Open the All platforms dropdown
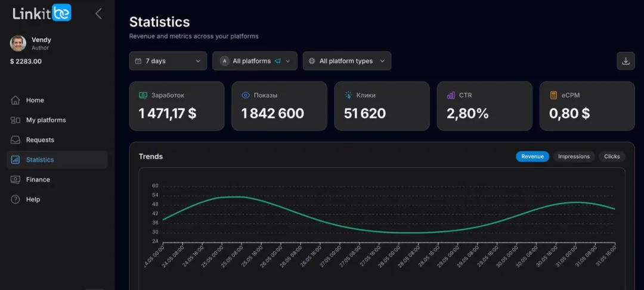644x290 pixels. (x=255, y=61)
